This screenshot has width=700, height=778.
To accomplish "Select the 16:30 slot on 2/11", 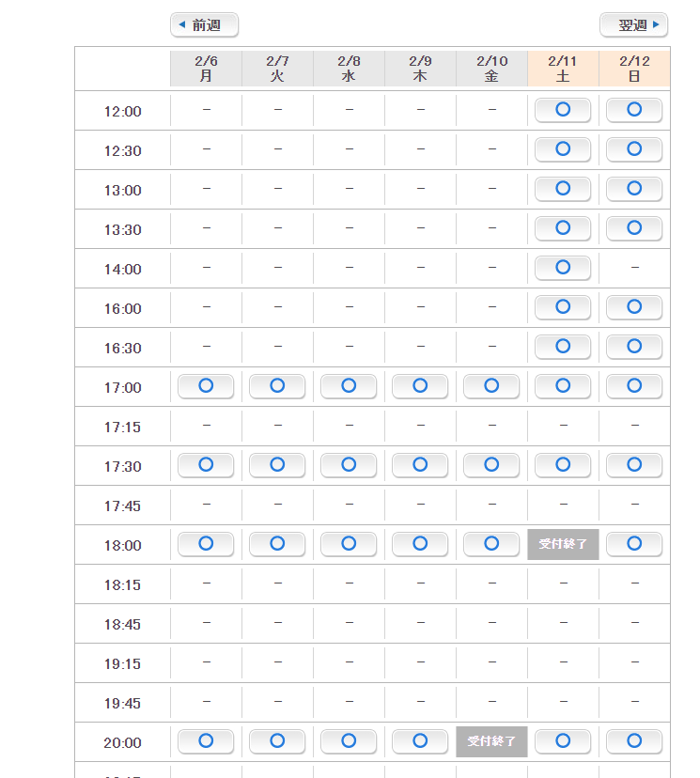I will [563, 347].
